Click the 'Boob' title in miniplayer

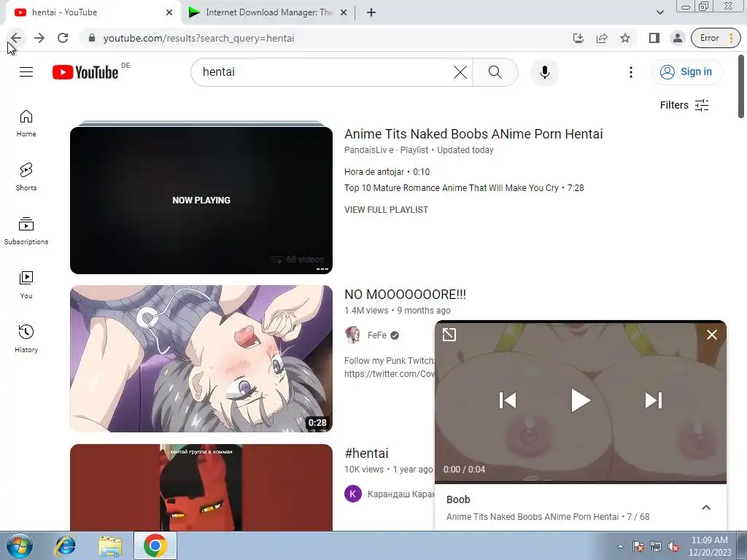pyautogui.click(x=458, y=499)
